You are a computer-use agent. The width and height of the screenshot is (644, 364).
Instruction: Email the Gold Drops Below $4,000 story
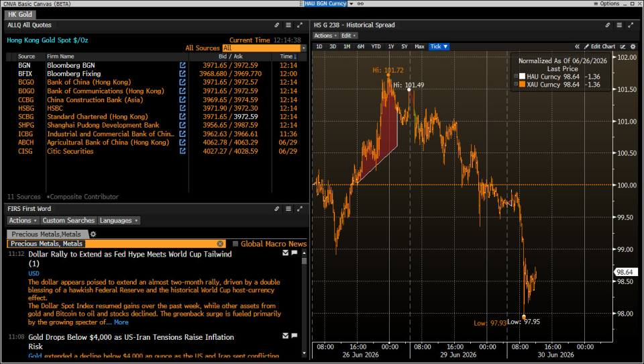click(x=286, y=336)
